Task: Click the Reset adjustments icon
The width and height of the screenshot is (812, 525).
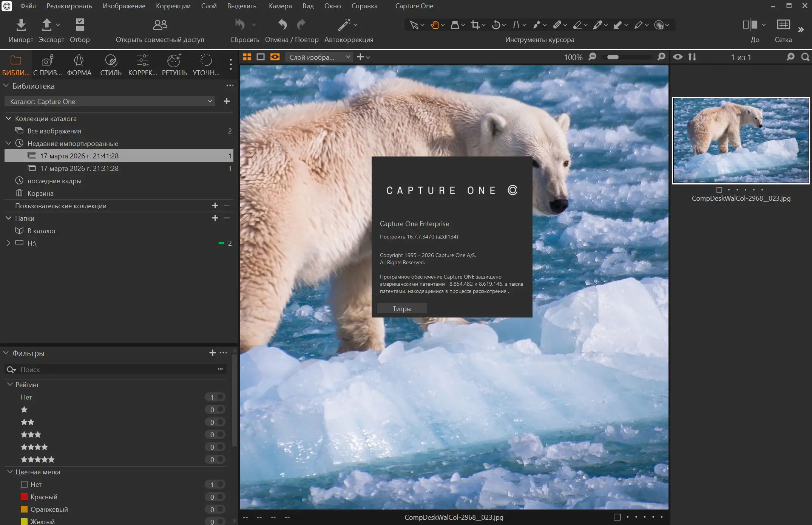Action: pyautogui.click(x=240, y=25)
